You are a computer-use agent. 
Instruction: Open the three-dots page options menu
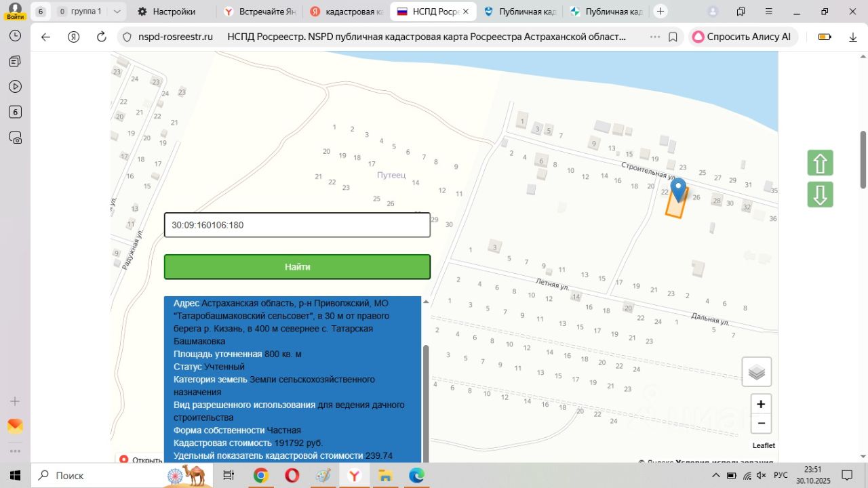point(654,37)
